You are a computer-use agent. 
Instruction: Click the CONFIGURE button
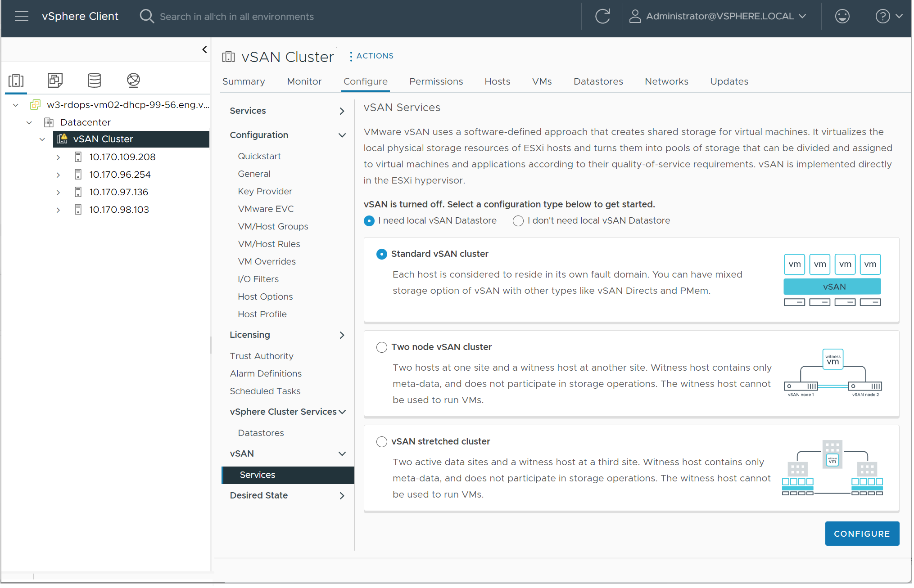tap(862, 532)
